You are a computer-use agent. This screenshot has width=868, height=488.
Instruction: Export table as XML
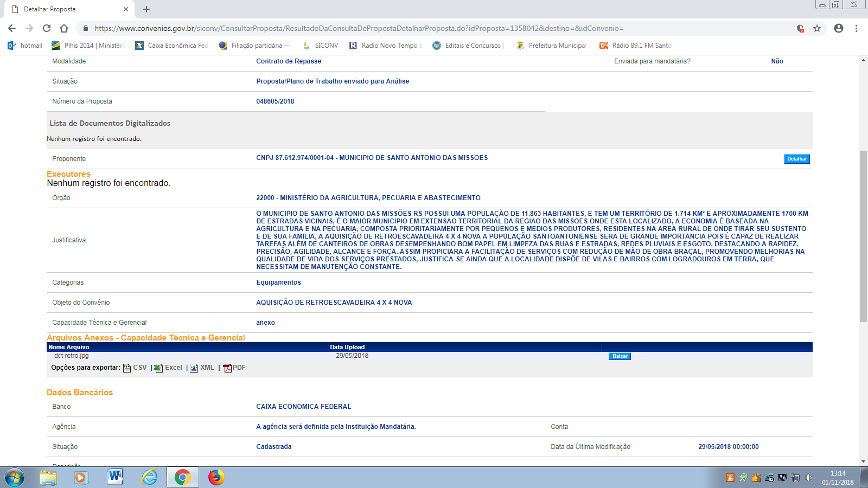pyautogui.click(x=202, y=368)
